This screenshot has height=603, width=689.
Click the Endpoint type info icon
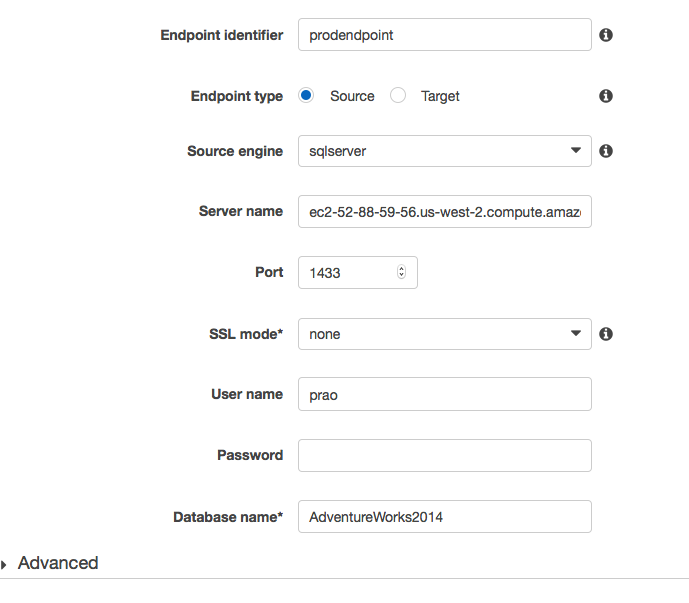[605, 97]
